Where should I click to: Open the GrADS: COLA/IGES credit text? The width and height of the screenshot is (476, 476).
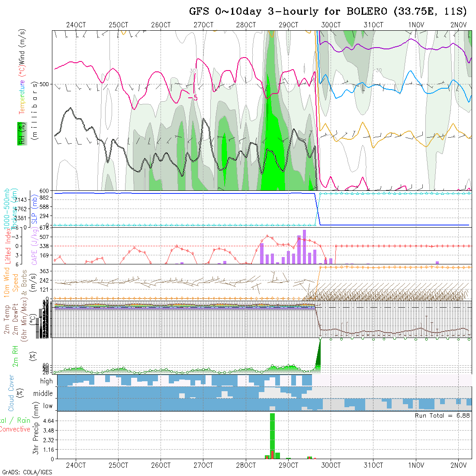click(x=27, y=472)
